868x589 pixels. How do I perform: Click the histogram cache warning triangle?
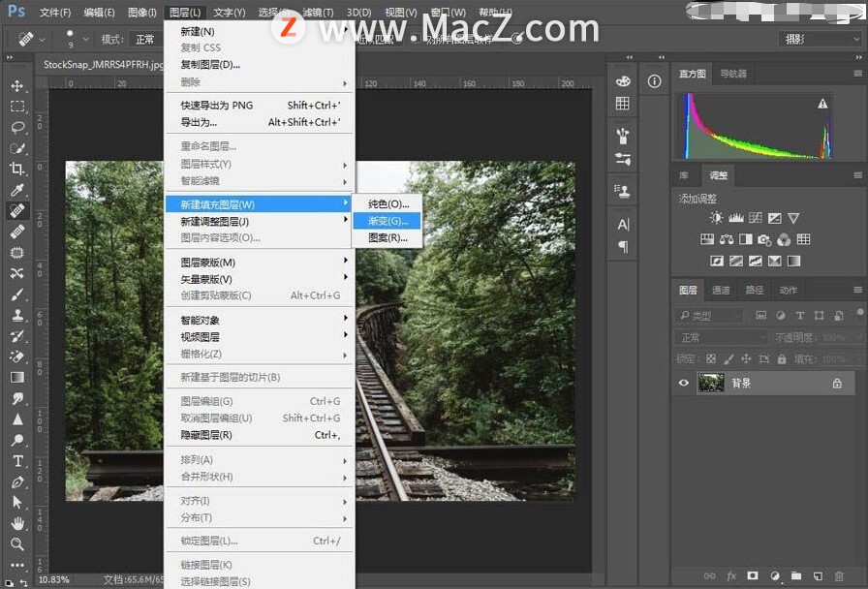tap(822, 104)
